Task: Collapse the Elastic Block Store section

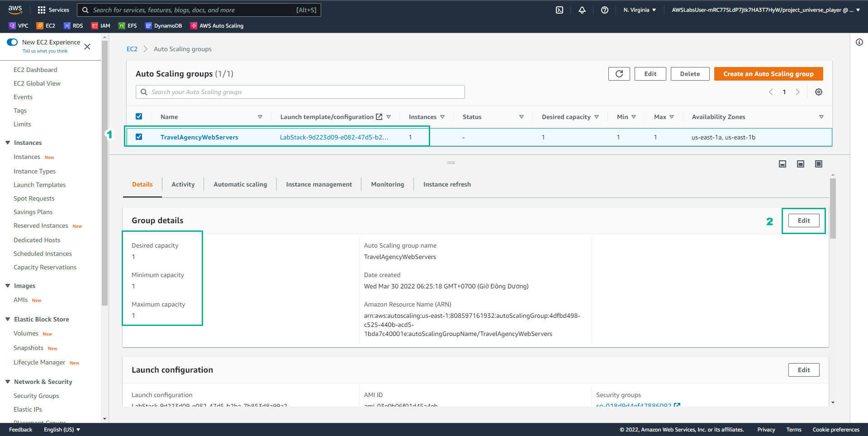Action: (8, 319)
